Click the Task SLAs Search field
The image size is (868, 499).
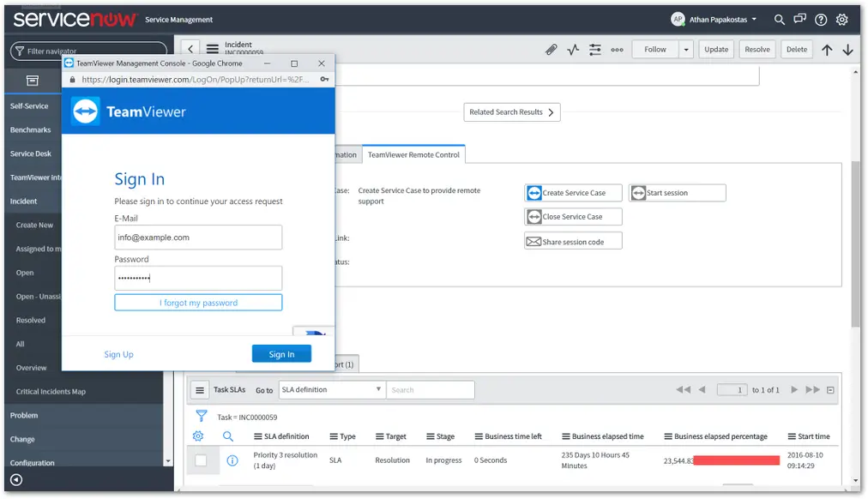(x=430, y=390)
